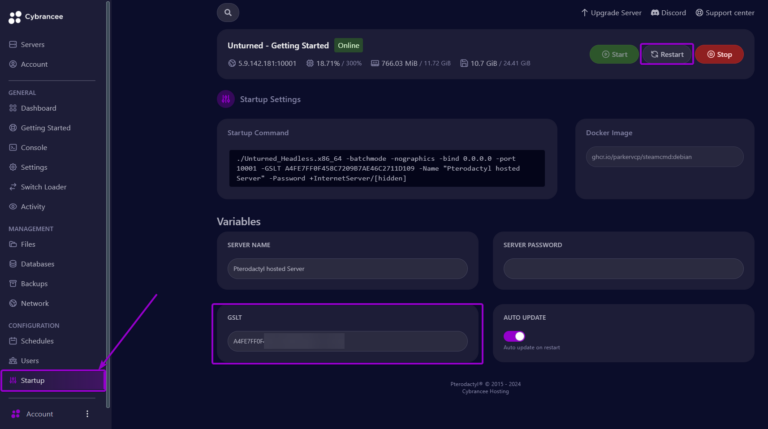Image resolution: width=768 pixels, height=429 pixels.
Task: Select Startup in the sidebar
Action: coord(53,381)
